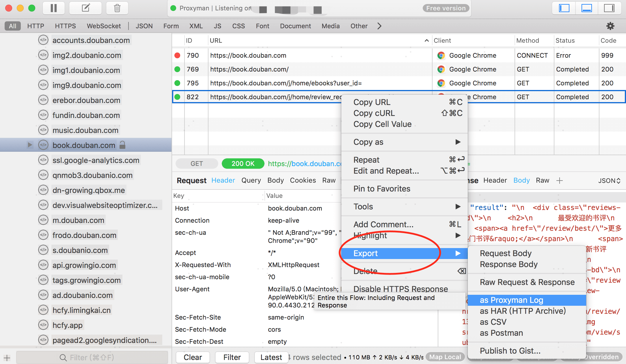Pause recording with the pause toolbar button
Viewport: 626px width, 364px height.
pyautogui.click(x=54, y=8)
